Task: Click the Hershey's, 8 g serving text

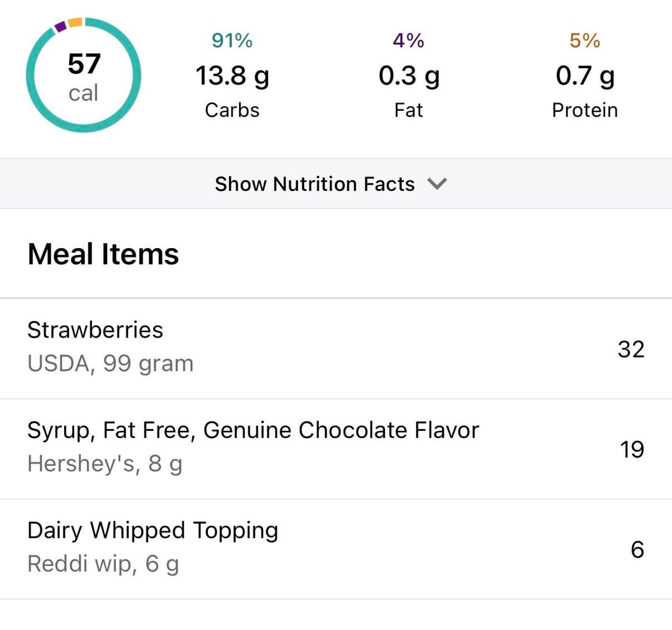Action: (105, 464)
